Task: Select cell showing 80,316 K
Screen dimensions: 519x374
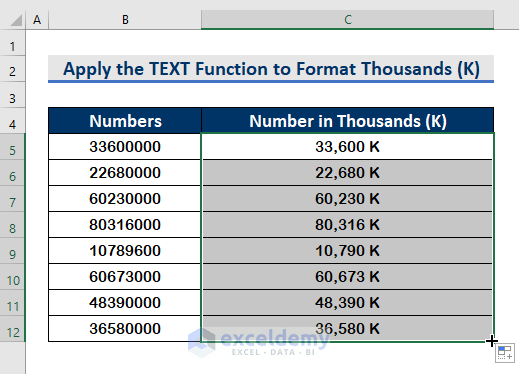Action: [x=348, y=225]
